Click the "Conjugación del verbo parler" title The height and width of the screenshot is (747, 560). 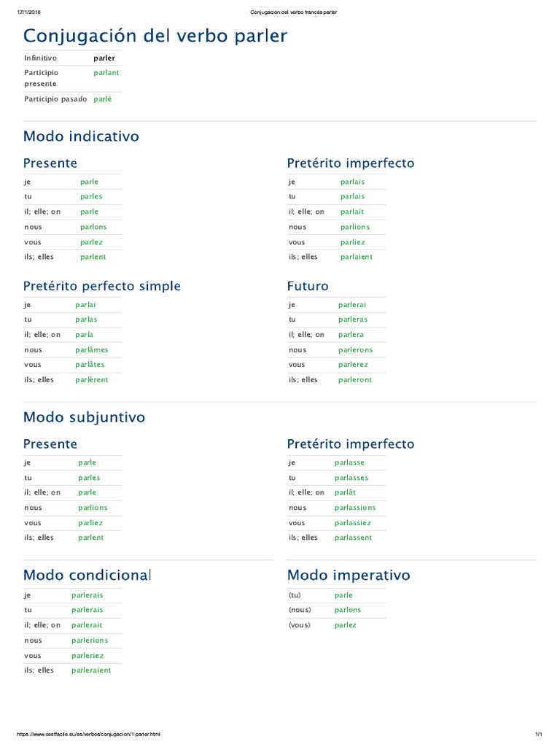155,36
